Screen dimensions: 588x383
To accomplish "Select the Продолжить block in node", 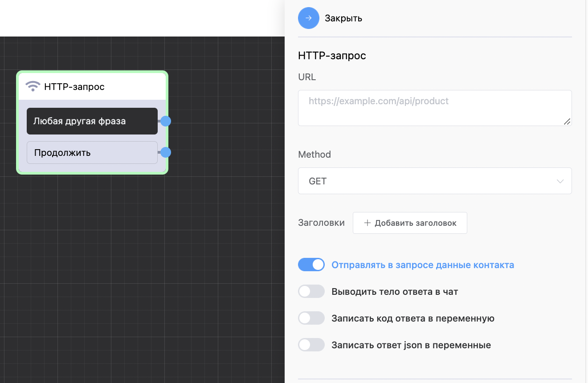I will click(92, 153).
